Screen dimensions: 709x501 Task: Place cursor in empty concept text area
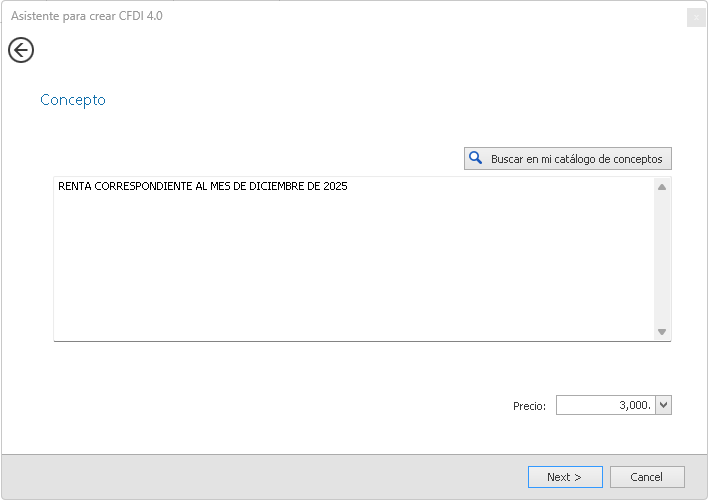point(350,270)
